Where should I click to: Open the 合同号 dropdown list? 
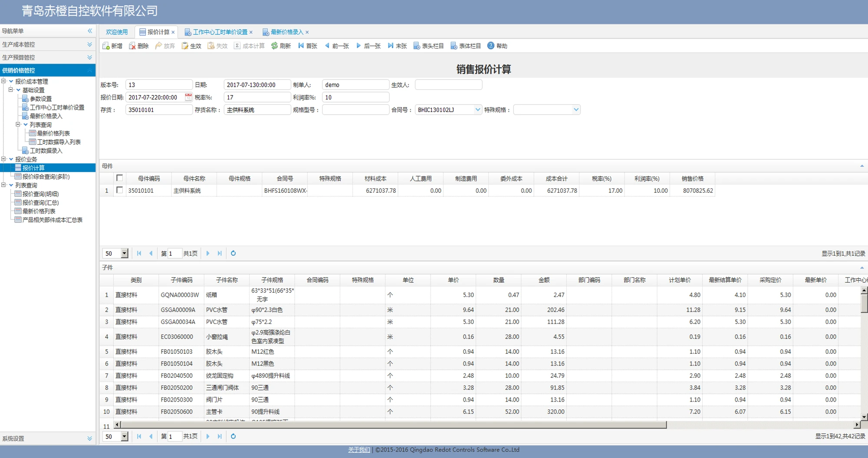point(478,110)
